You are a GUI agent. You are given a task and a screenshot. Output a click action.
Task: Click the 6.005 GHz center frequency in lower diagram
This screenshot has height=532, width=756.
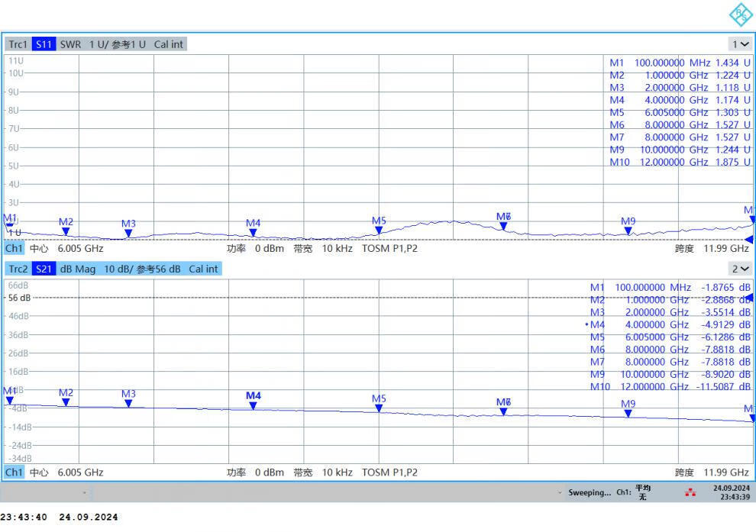click(80, 472)
